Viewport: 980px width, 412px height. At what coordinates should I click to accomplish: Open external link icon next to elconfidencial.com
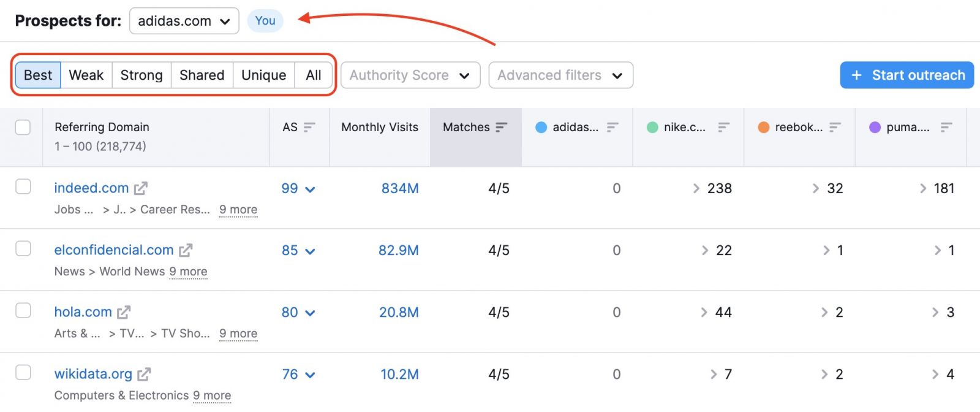(186, 250)
